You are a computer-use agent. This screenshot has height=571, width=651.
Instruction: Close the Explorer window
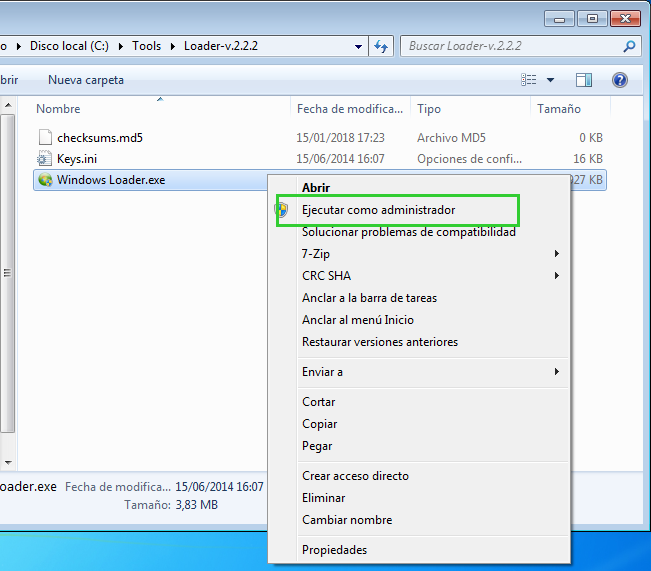click(x=625, y=19)
